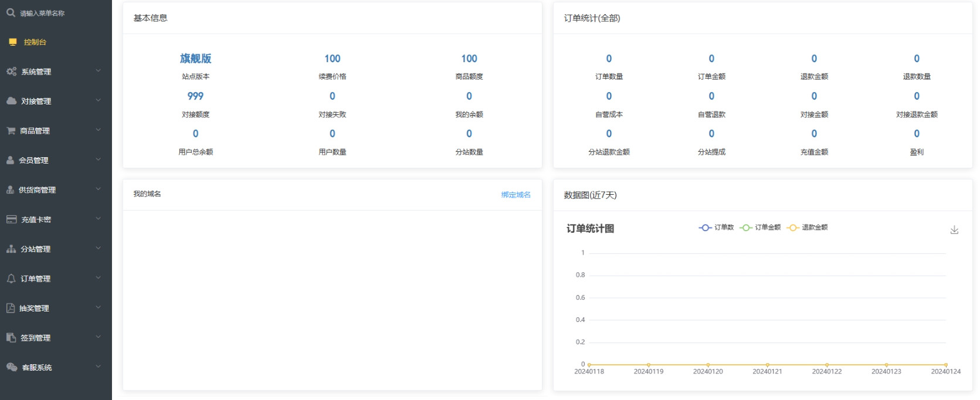Click the 供货商管理 person icon
The width and height of the screenshot is (980, 400).
[x=10, y=190]
